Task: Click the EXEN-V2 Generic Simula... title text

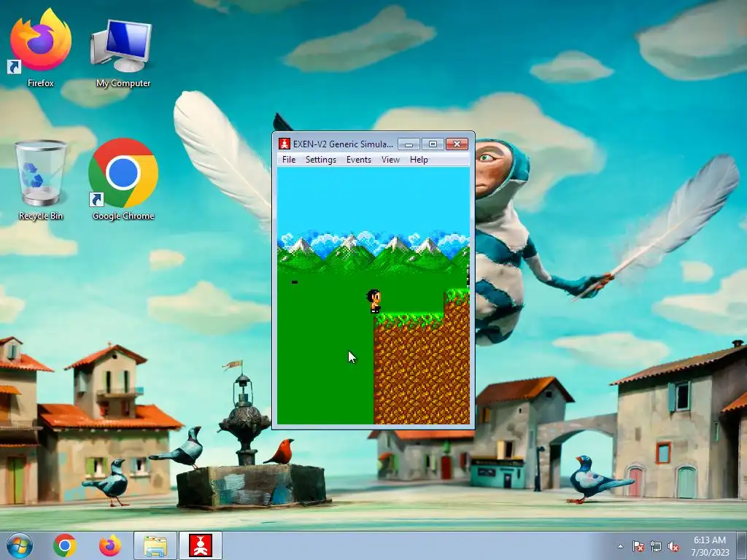Action: coord(343,144)
